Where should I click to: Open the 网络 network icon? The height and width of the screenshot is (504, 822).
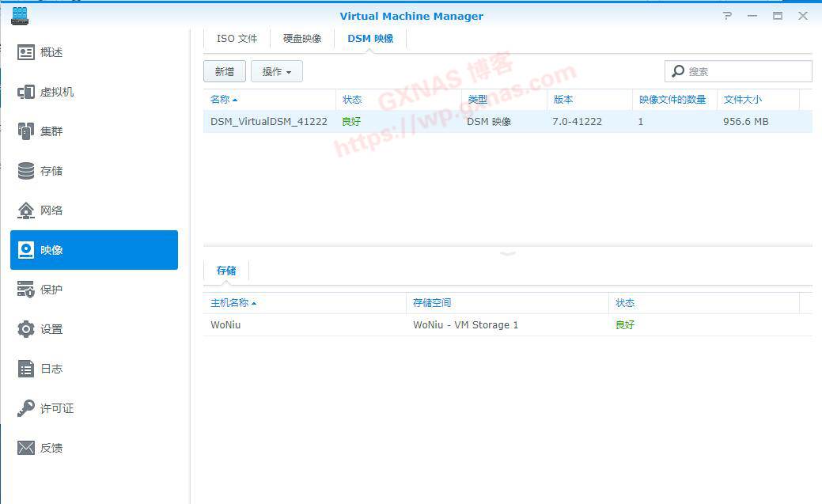tap(26, 210)
